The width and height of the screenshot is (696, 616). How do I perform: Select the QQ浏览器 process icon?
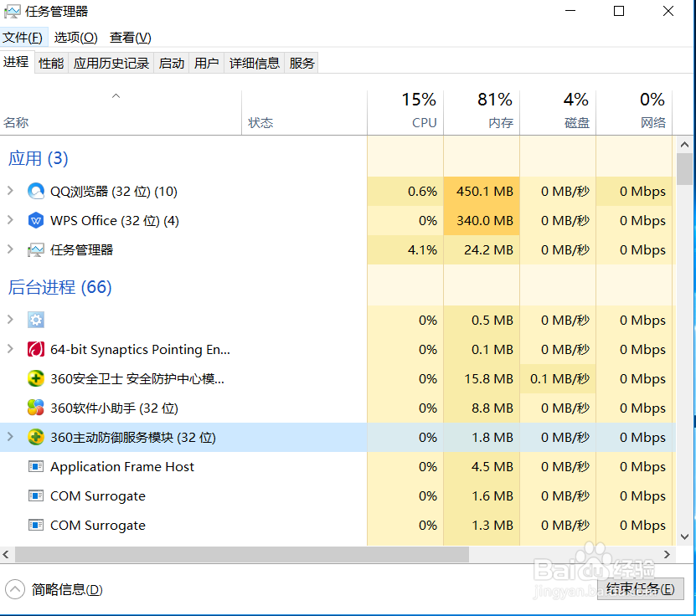[35, 191]
